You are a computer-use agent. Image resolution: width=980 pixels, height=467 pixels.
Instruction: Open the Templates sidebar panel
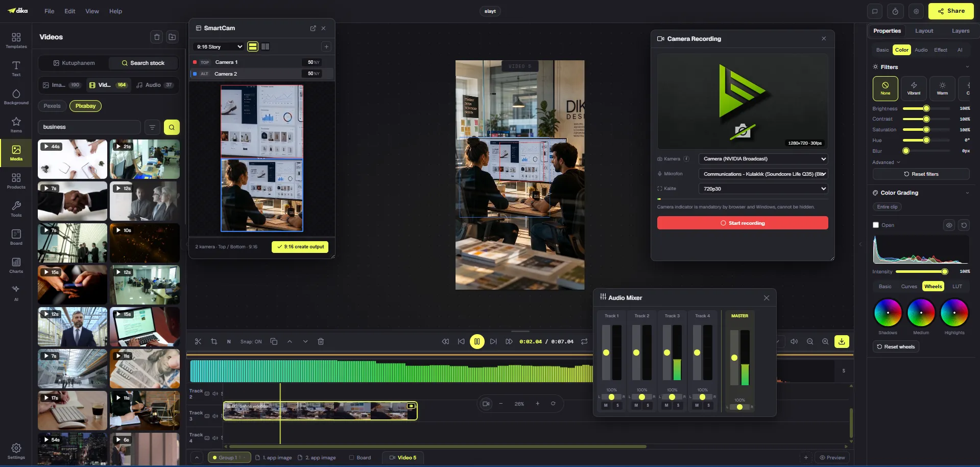(16, 40)
